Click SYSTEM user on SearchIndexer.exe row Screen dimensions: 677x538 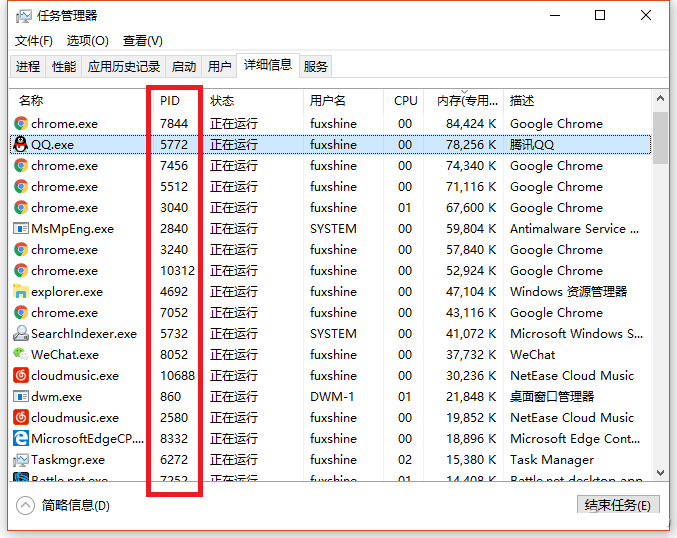tap(333, 334)
